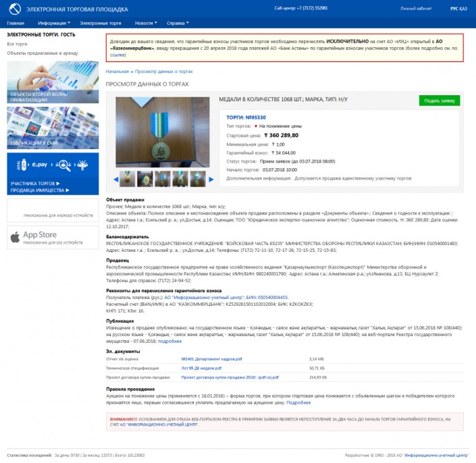Switch language to РУС
Viewport: 476px width, 463px height.
click(454, 9)
